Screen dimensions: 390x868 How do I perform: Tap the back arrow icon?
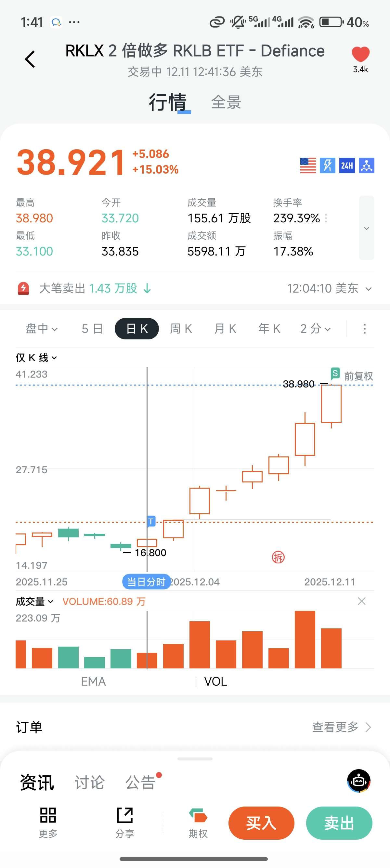30,59
